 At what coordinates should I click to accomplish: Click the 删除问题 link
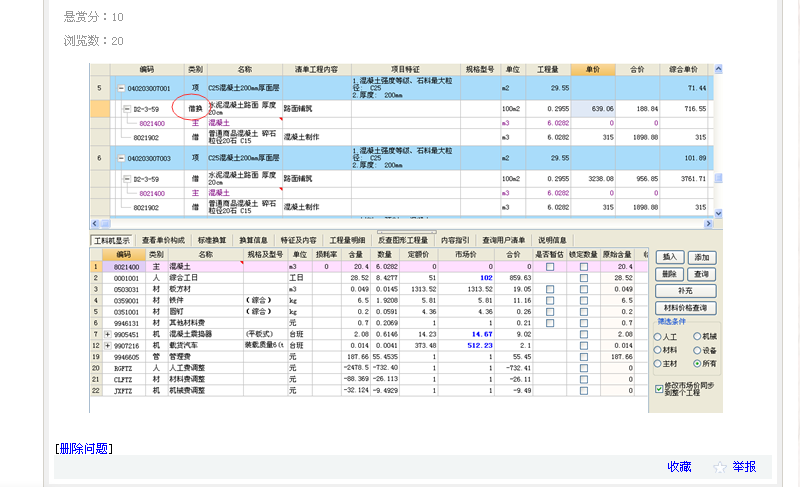(84, 449)
